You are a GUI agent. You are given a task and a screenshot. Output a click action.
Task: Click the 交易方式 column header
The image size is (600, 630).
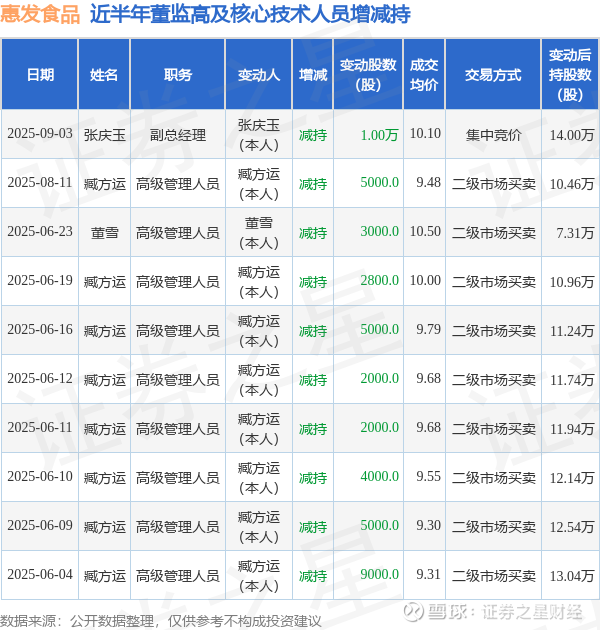point(493,75)
